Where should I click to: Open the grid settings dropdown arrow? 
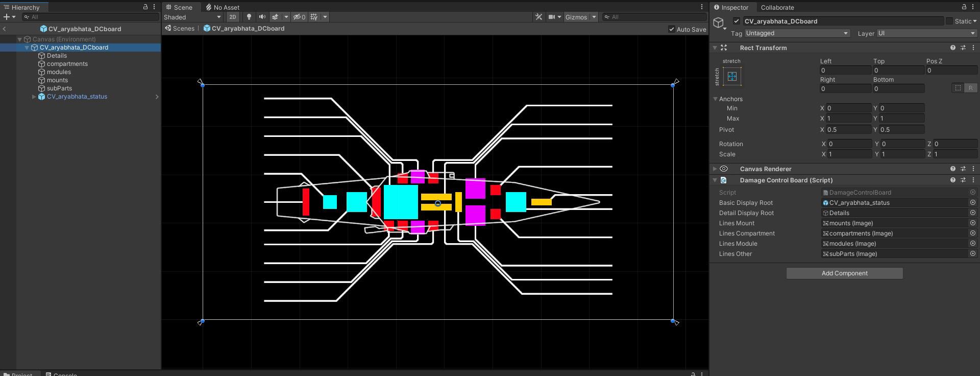[x=325, y=17]
